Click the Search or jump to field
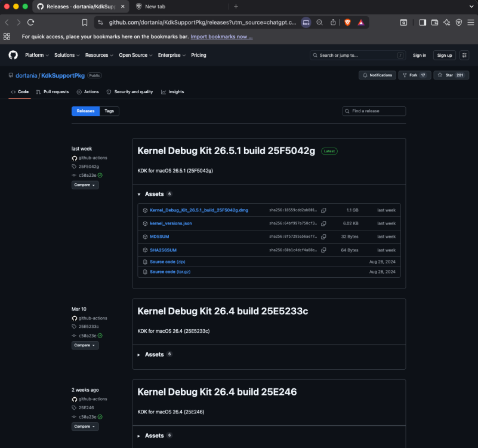This screenshot has width=478, height=448. coord(357,55)
